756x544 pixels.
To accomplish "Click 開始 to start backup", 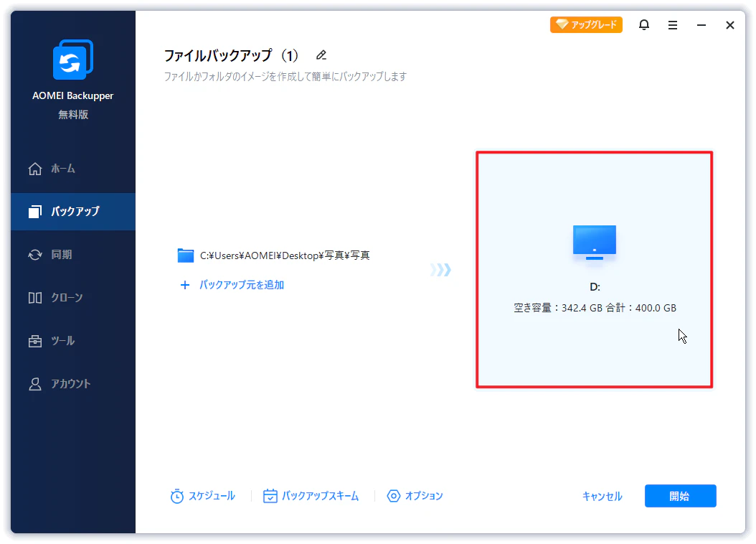I will coord(680,496).
